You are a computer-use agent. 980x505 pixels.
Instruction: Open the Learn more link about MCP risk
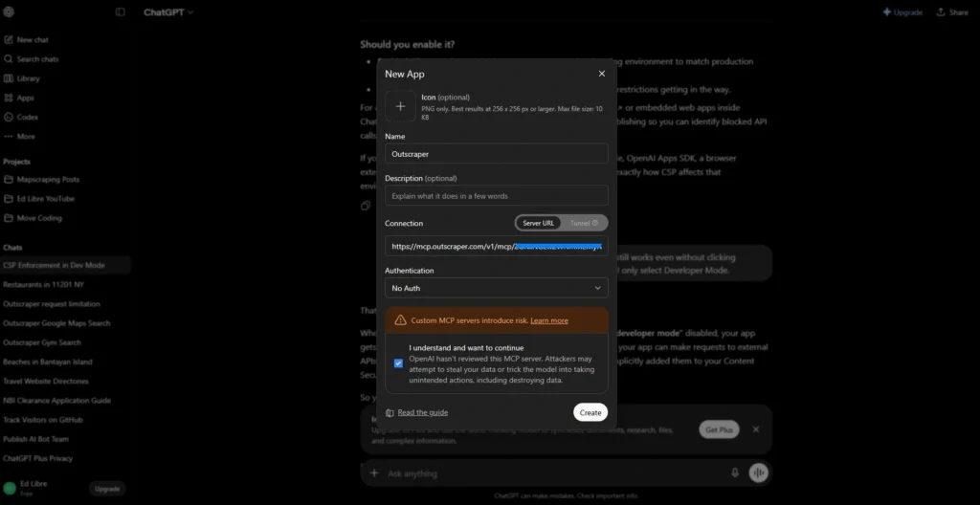(x=549, y=320)
